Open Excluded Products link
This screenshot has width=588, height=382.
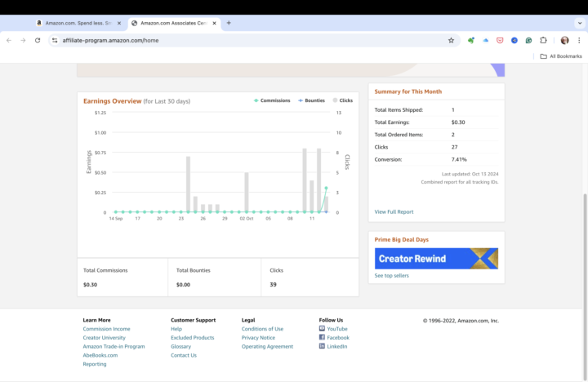click(x=193, y=338)
